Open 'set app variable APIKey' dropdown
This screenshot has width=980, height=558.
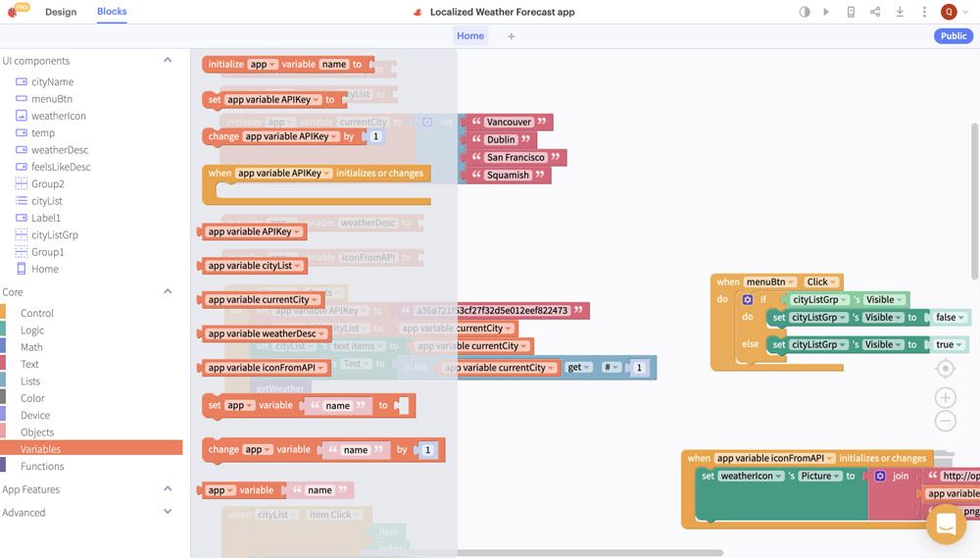point(272,99)
